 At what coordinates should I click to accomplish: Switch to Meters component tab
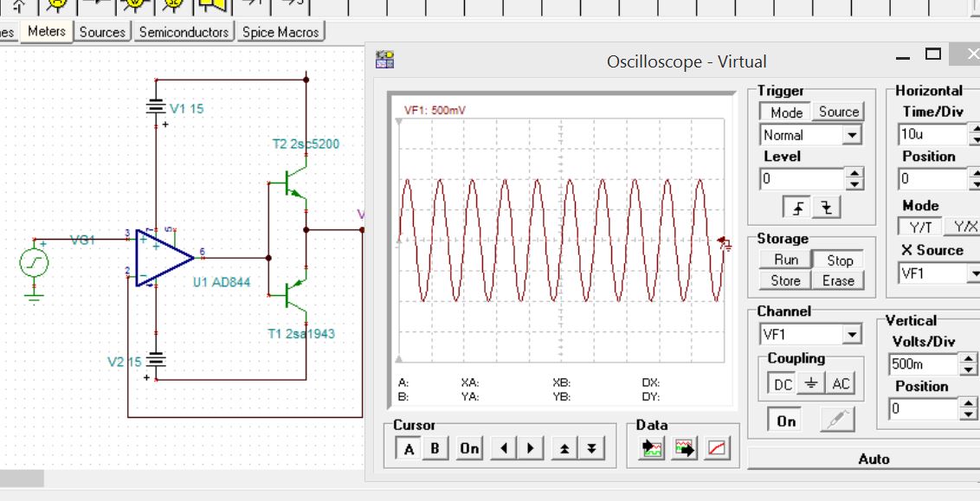47,31
